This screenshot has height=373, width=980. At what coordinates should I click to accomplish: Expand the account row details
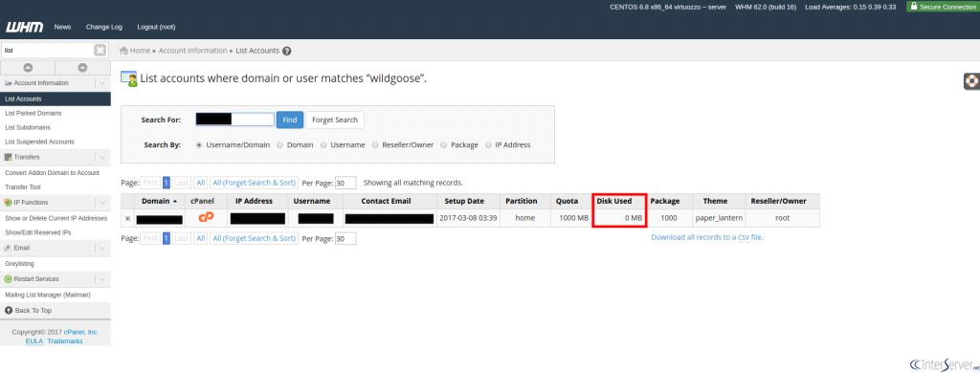[128, 219]
